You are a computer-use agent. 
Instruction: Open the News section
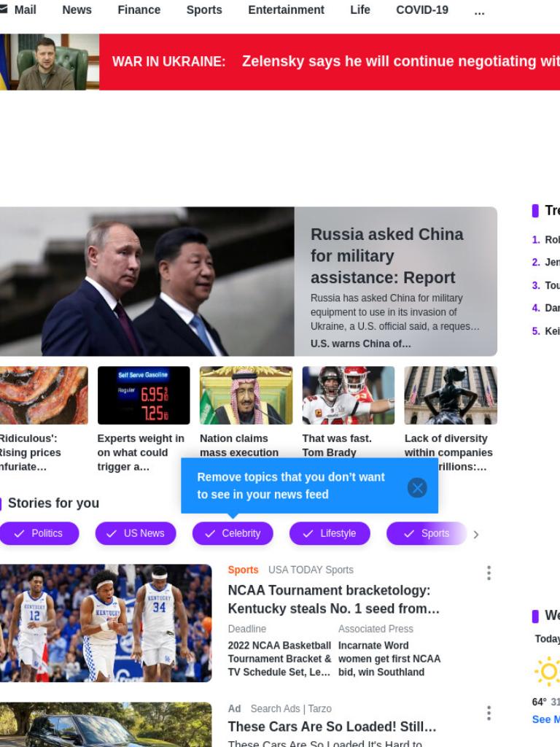coord(77,9)
